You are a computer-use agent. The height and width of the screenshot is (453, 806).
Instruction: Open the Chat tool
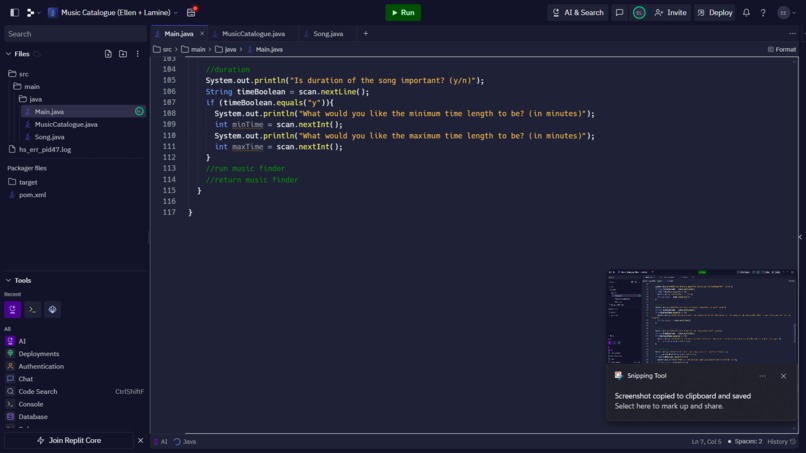pyautogui.click(x=26, y=379)
